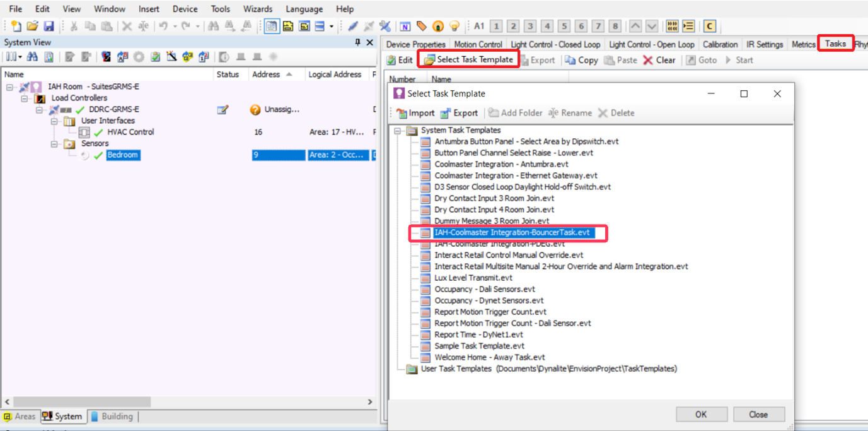Collapse the Sensors folder node
The width and height of the screenshot is (868, 431).
(54, 144)
